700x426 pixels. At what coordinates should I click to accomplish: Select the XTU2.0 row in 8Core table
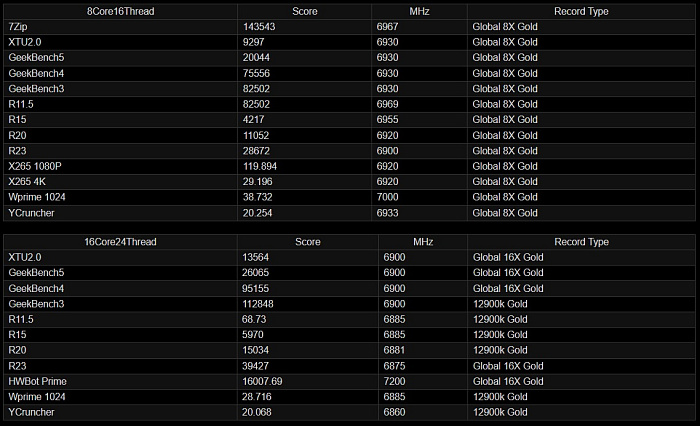(x=349, y=42)
